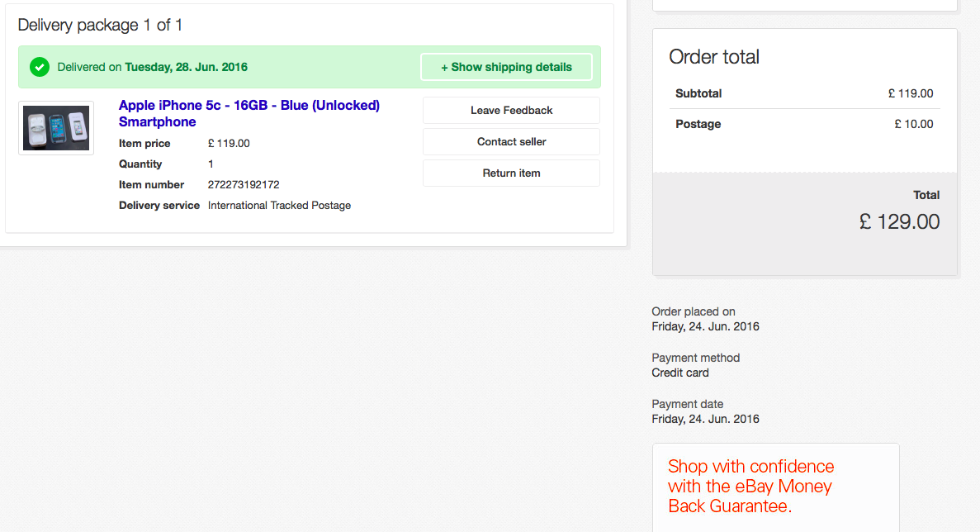Viewport: 980px width, 532px height.
Task: Click the £ 129.00 total amount
Action: [x=899, y=221]
